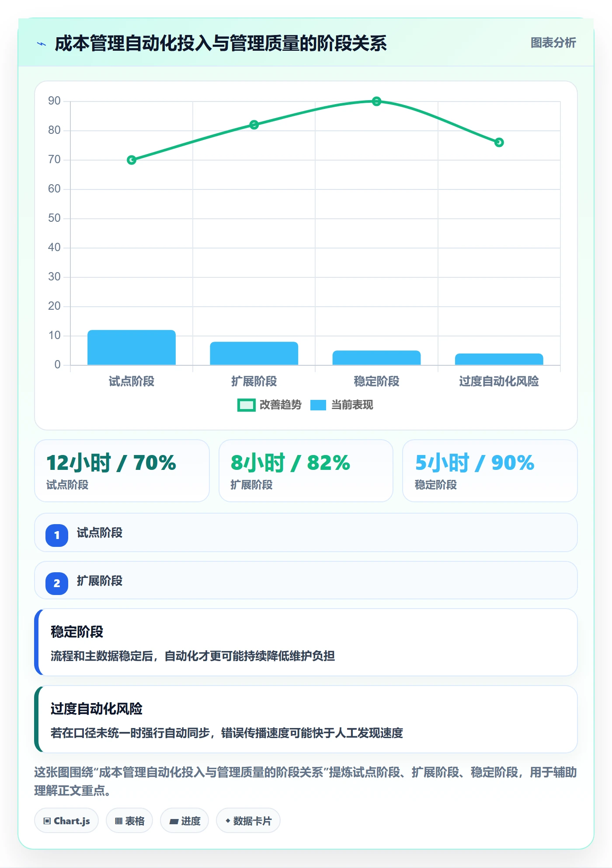This screenshot has height=868, width=612.
Task: Click the 过度自动化风险 x-axis label
Action: point(499,381)
